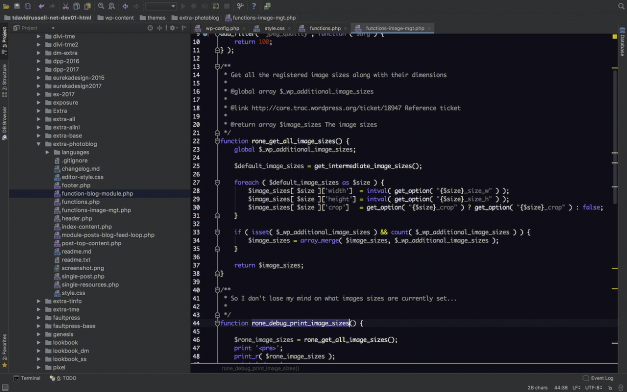
Task: Click the Run play icon
Action: 183,6
